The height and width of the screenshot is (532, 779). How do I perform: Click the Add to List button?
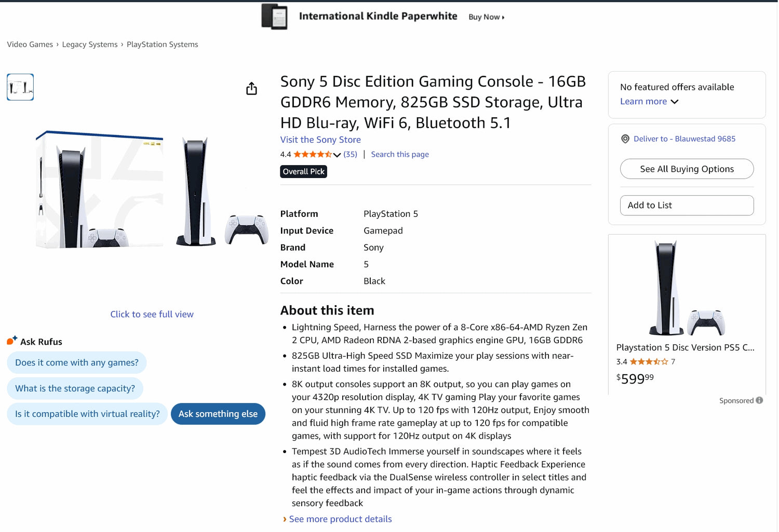687,205
